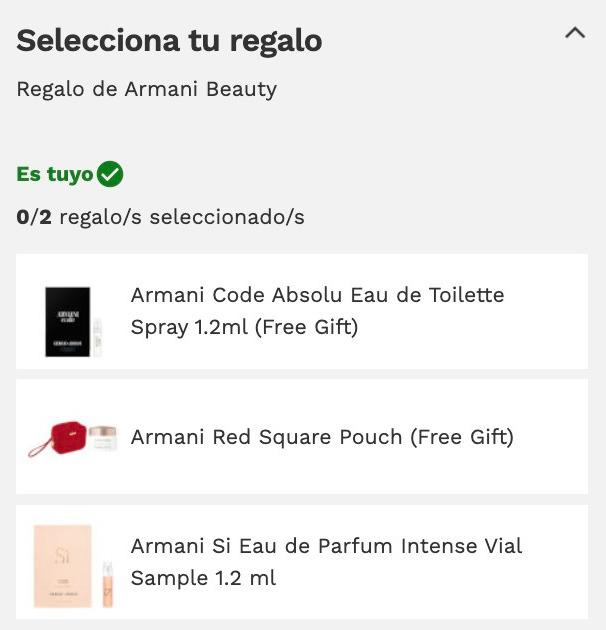Image resolution: width=606 pixels, height=630 pixels.
Task: Click the Spray 1.2ml (Free Gift) text line
Action: 244,327
